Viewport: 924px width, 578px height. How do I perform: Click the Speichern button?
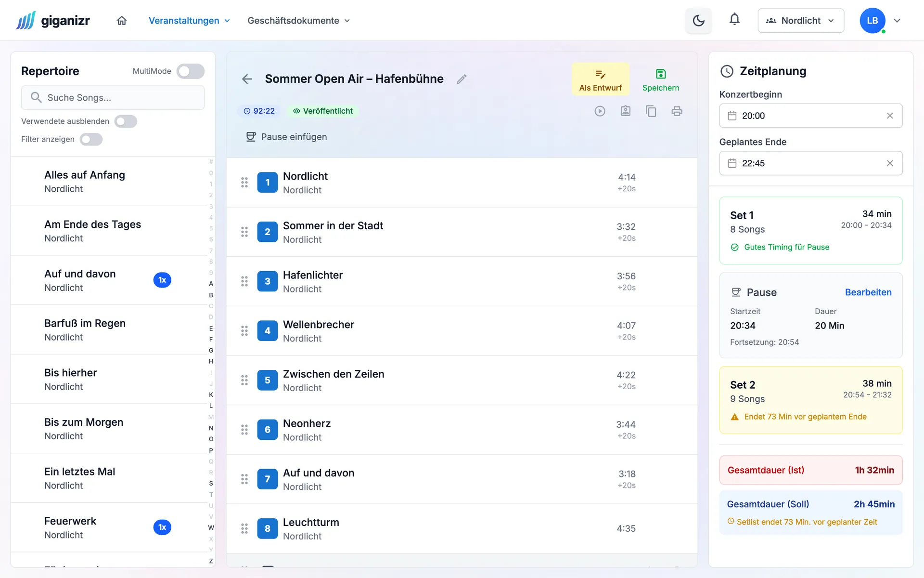tap(661, 79)
